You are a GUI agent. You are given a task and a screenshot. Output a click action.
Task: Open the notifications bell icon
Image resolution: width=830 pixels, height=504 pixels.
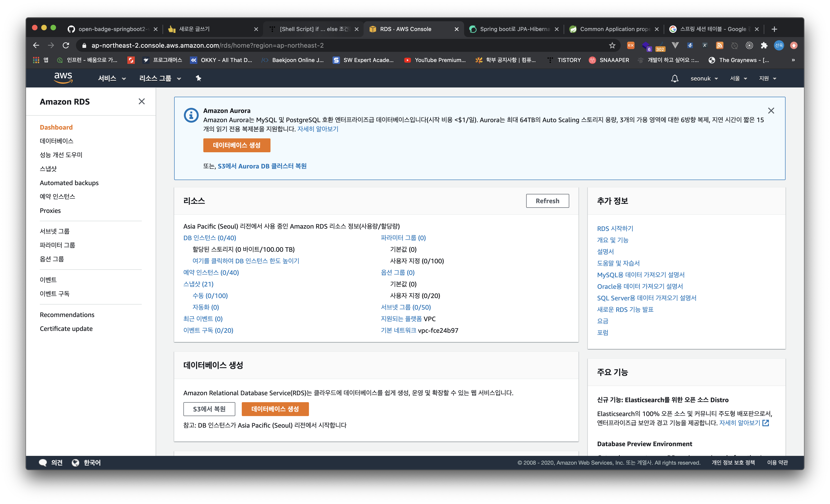tap(674, 78)
